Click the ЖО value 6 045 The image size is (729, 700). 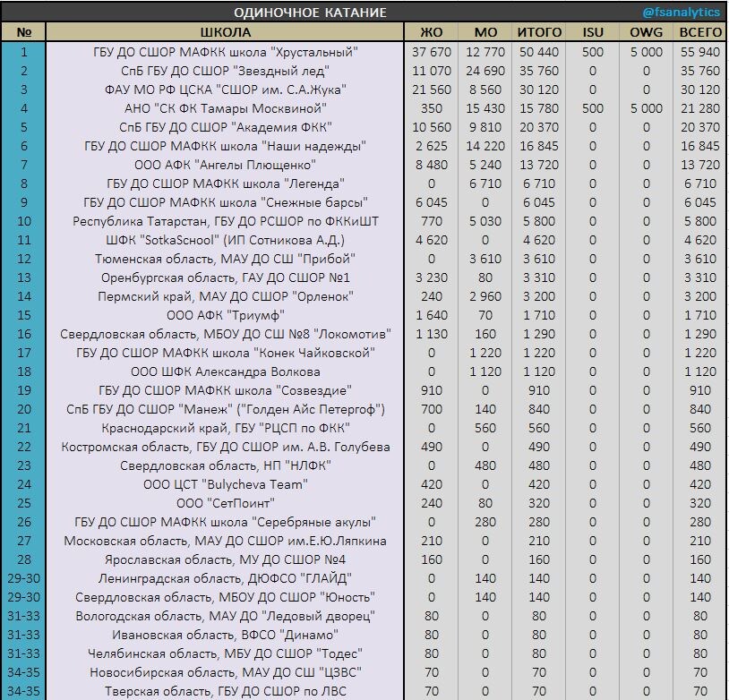pos(432,202)
